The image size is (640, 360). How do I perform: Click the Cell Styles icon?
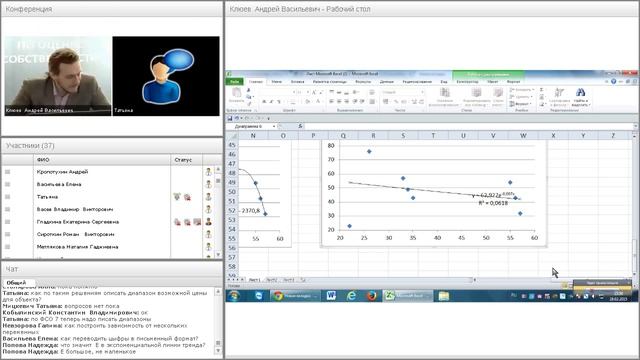pos(498,93)
